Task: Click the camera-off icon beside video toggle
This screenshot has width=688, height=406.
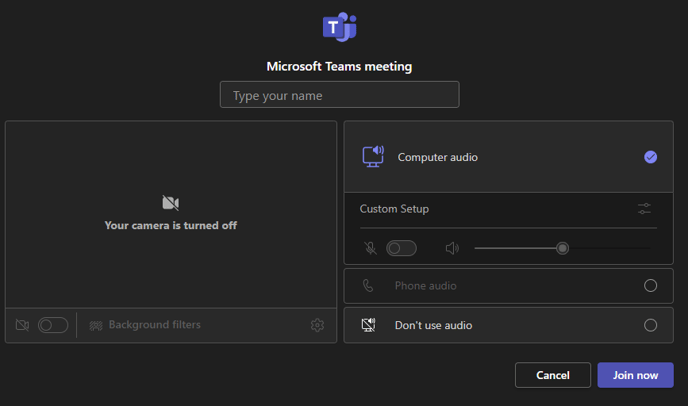Action: click(22, 325)
